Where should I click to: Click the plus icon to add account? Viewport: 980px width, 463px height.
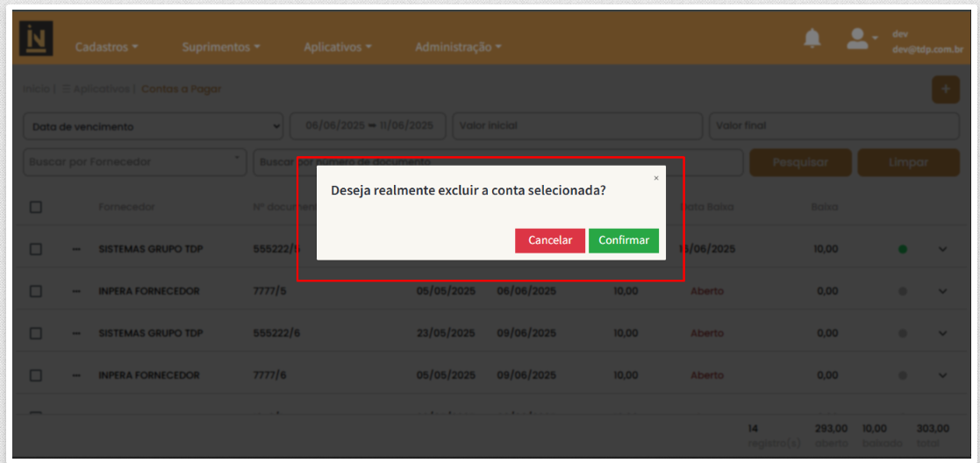945,89
